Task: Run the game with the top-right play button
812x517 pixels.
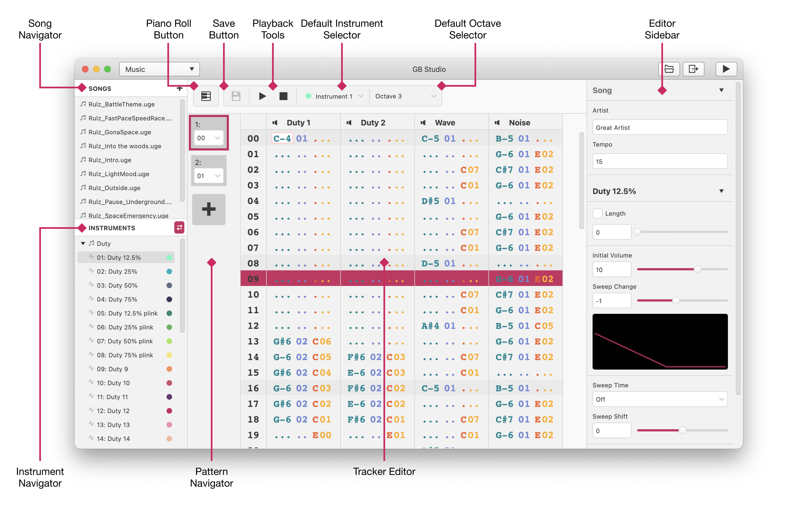Action: click(x=726, y=69)
